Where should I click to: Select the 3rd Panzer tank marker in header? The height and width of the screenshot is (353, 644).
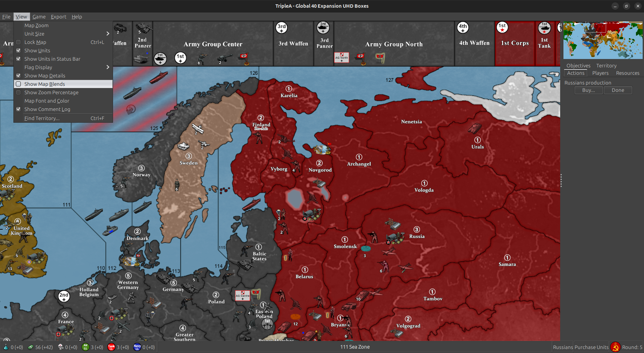[323, 28]
